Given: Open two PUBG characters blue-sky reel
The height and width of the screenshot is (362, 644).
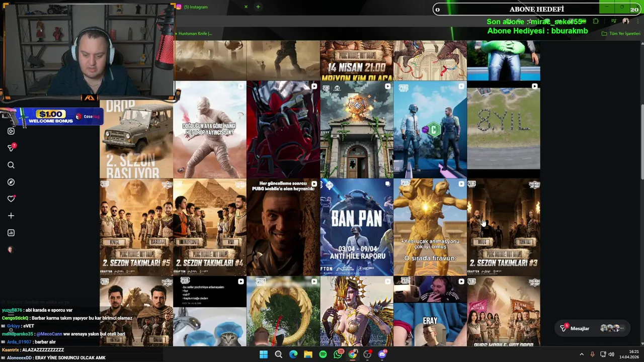Looking at the screenshot, I should 430,130.
